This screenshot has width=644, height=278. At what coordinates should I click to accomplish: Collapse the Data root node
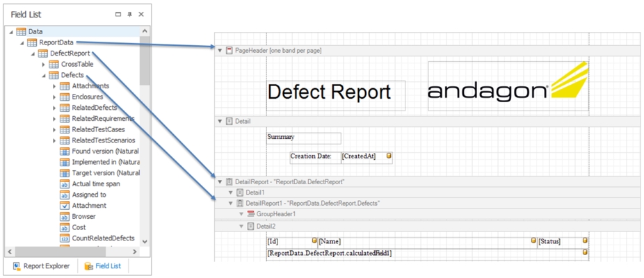(x=10, y=31)
